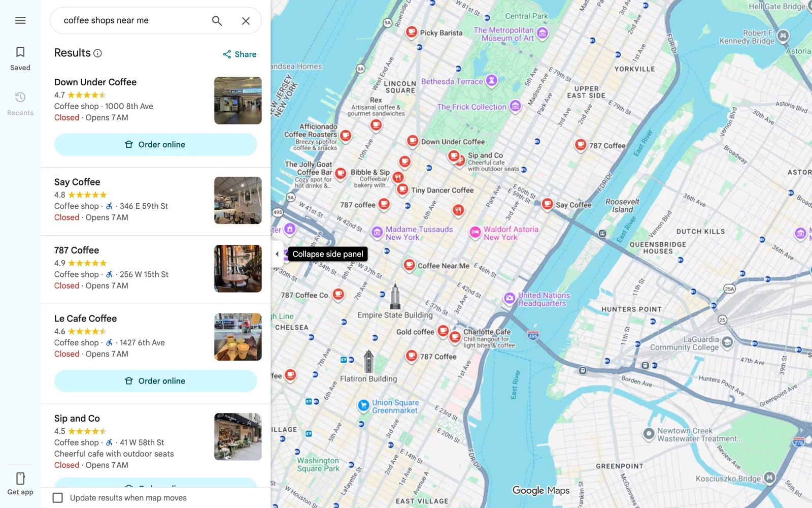Viewport: 812px width, 508px height.
Task: Collapse the side panel arrow
Action: pyautogui.click(x=277, y=254)
